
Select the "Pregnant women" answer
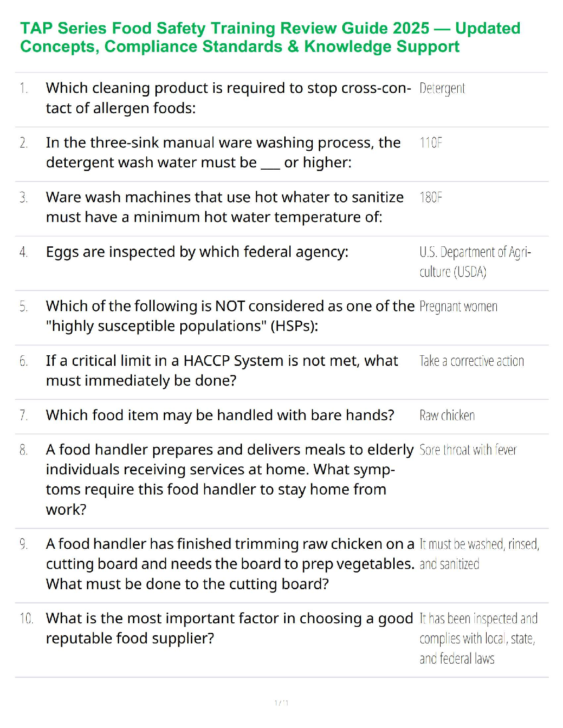click(458, 307)
